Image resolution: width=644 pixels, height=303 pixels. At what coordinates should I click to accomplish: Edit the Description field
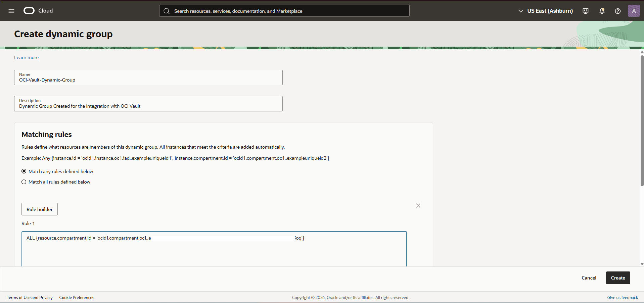tap(148, 104)
